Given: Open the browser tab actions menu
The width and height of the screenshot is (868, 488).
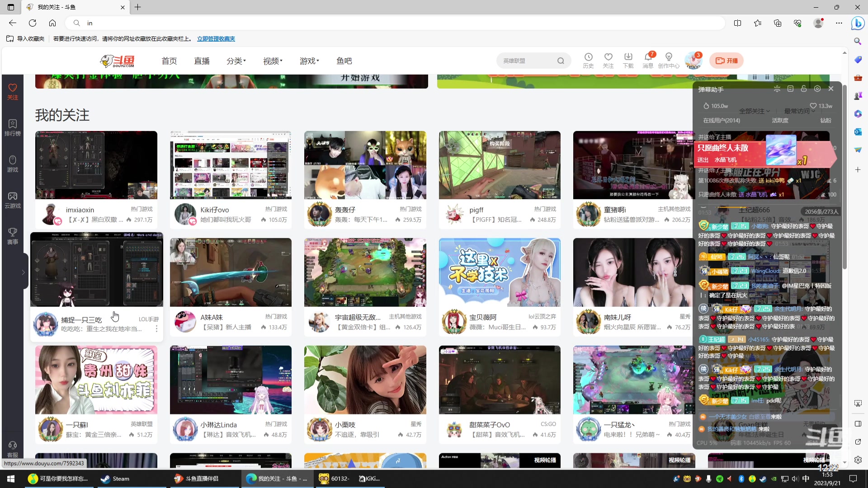Looking at the screenshot, I should point(11,7).
